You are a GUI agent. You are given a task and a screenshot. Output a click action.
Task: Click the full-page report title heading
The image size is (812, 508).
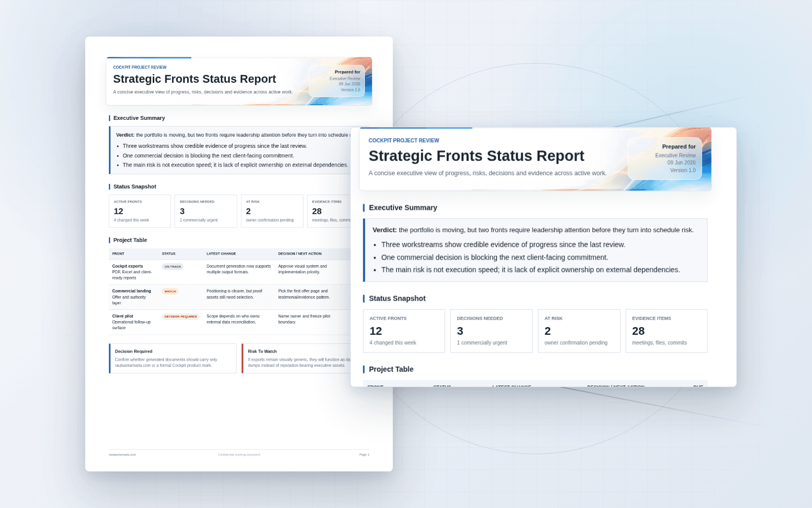point(194,79)
